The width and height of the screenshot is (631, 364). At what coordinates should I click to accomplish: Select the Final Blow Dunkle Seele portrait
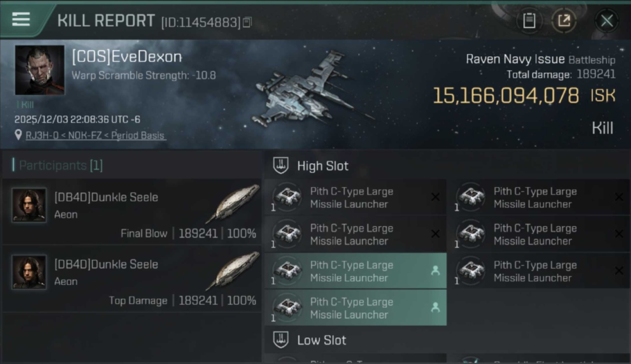pos(29,205)
